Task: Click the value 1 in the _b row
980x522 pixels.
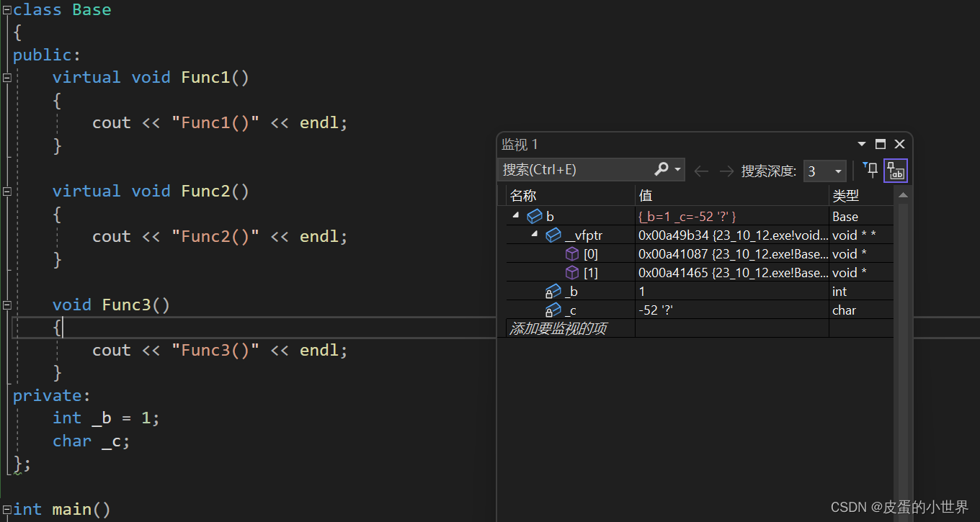Action: 642,292
